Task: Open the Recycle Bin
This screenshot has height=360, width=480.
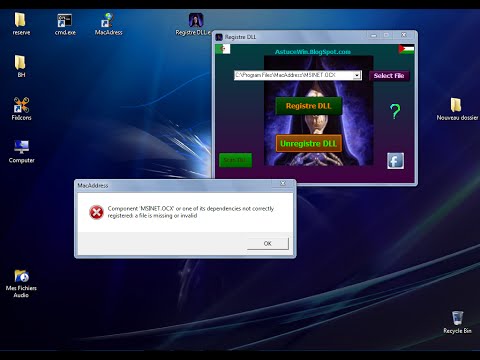Action: [457, 322]
